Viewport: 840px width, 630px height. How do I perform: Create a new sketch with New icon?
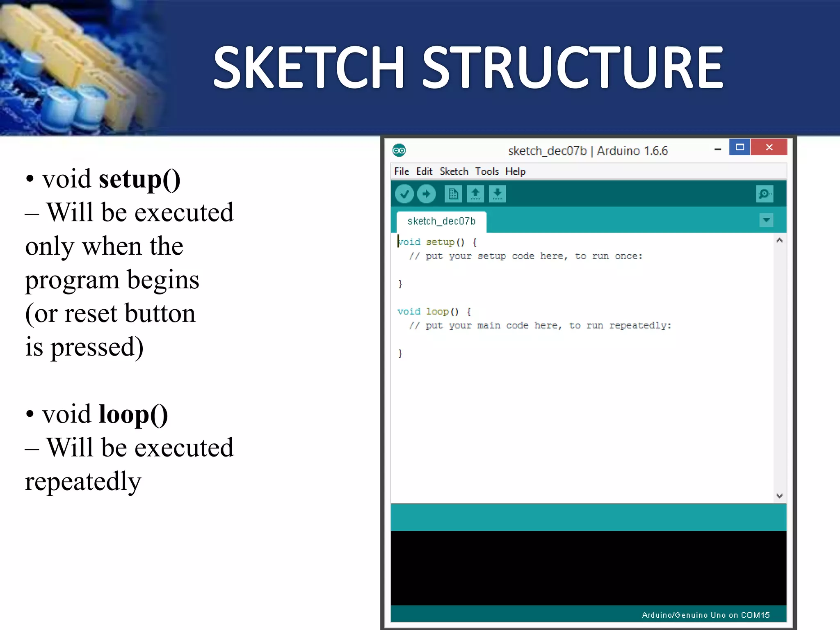pyautogui.click(x=453, y=194)
